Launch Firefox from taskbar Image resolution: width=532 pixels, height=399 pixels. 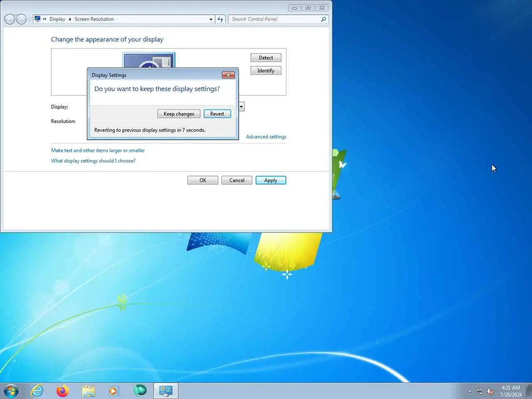click(x=63, y=391)
